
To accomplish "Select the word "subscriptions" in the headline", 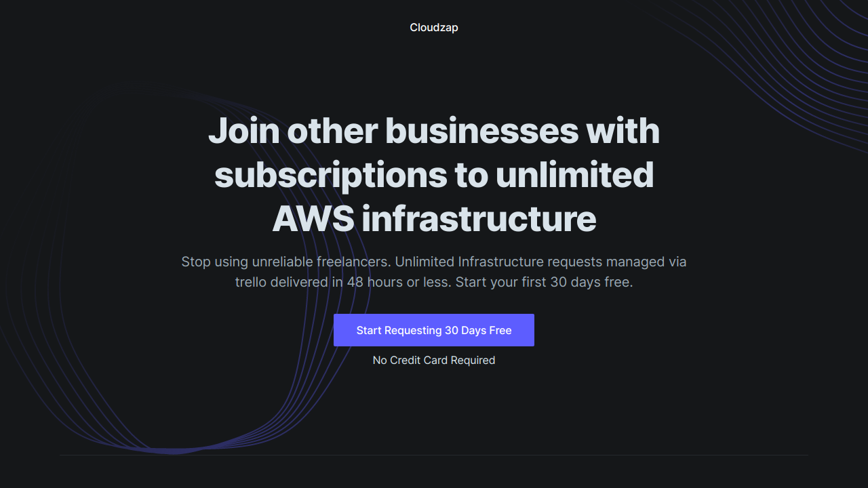I will pyautogui.click(x=330, y=175).
